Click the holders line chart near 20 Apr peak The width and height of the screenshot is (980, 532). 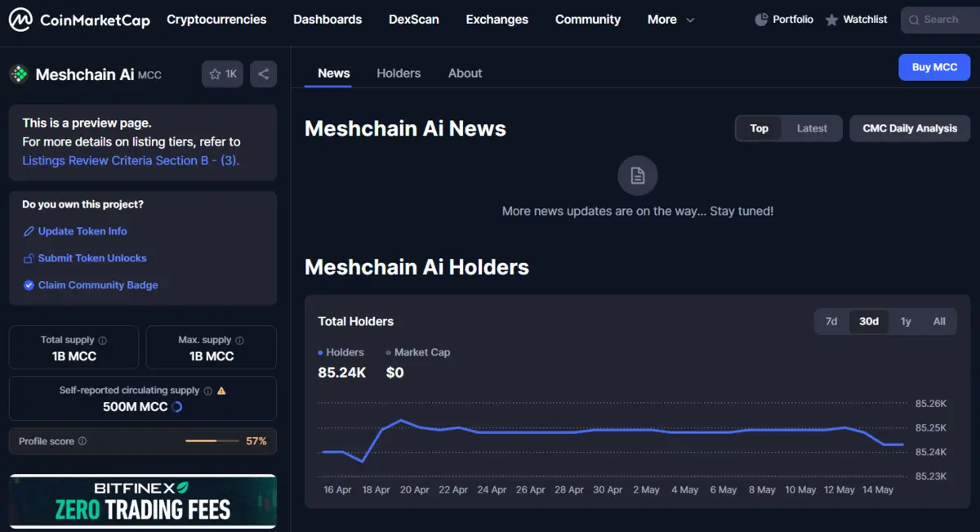pyautogui.click(x=401, y=421)
